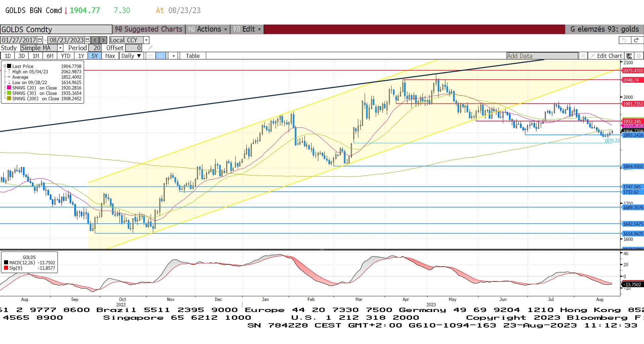
Task: Collapse the Last Price legend tree
Action: click(x=4, y=66)
